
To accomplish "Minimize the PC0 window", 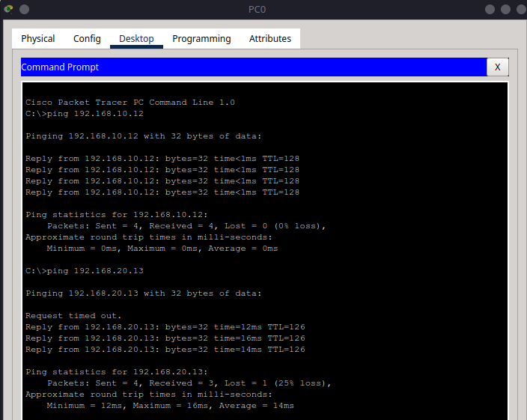I will [490, 9].
